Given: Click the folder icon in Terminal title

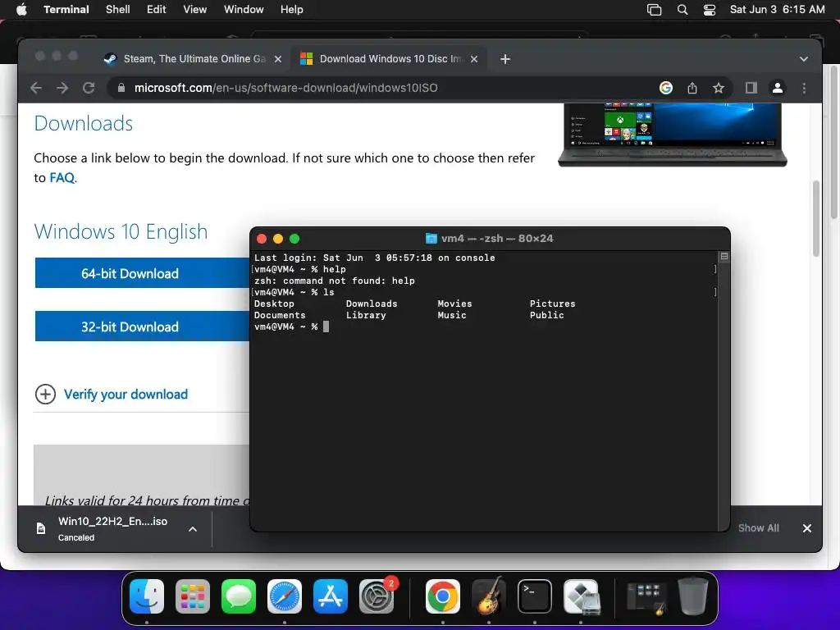Looking at the screenshot, I should coord(431,239).
